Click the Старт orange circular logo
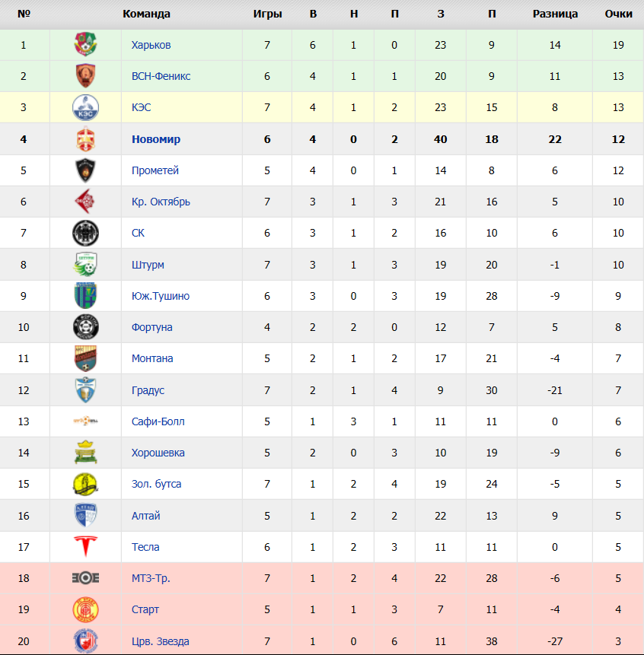Image resolution: width=644 pixels, height=655 pixels. click(86, 609)
